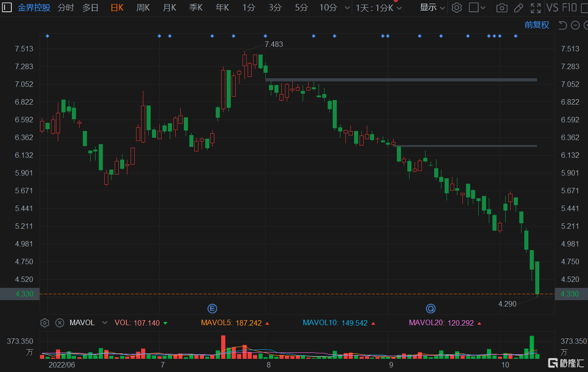588x372 pixels.
Task: Click the E earnings event marker
Action: tap(212, 309)
